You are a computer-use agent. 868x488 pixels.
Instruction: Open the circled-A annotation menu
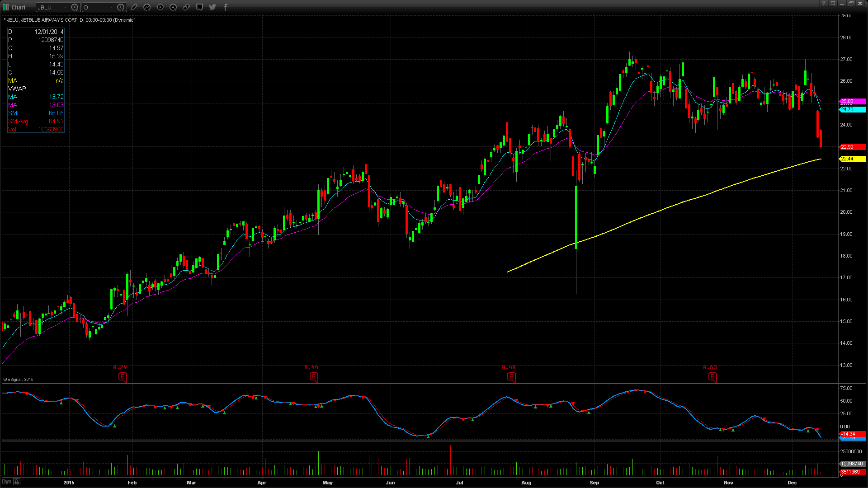173,7
